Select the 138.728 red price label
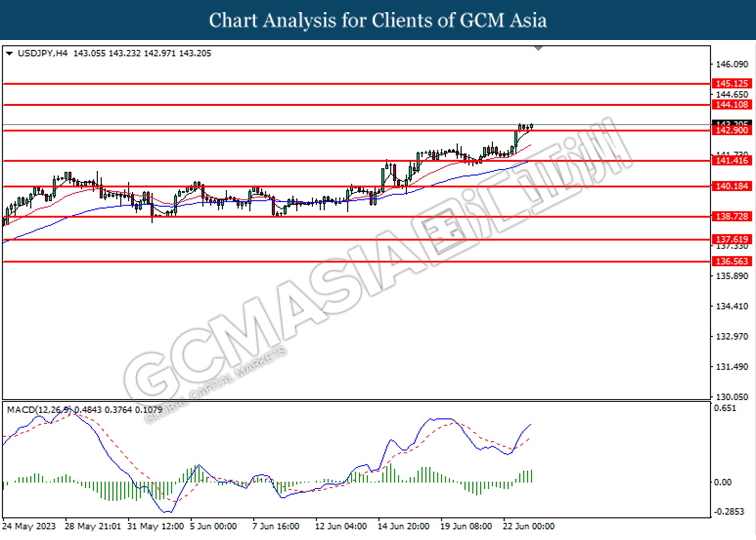Screen dimensions: 756x540 pos(732,217)
